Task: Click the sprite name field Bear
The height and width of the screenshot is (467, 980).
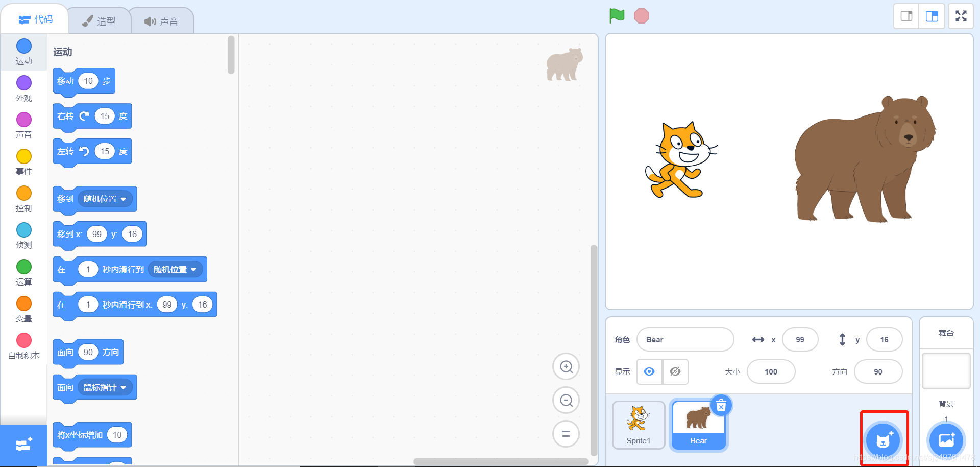Action: [x=685, y=339]
